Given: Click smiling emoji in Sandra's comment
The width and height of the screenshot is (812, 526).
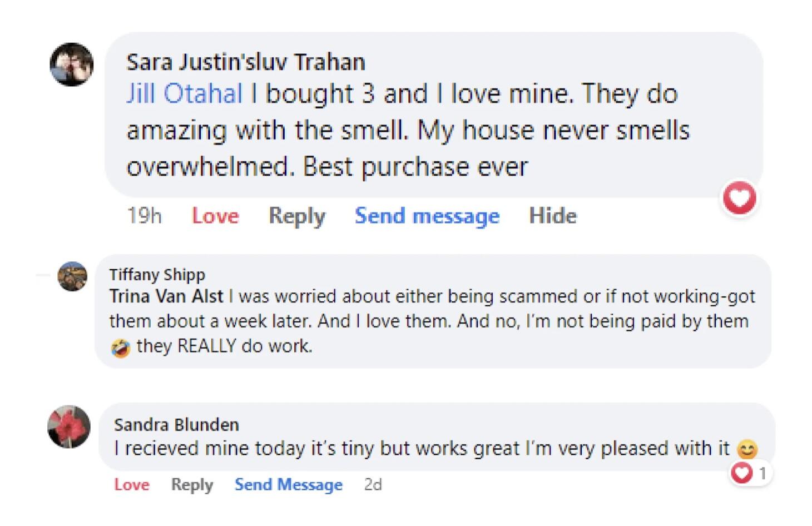Looking at the screenshot, I should click(747, 449).
